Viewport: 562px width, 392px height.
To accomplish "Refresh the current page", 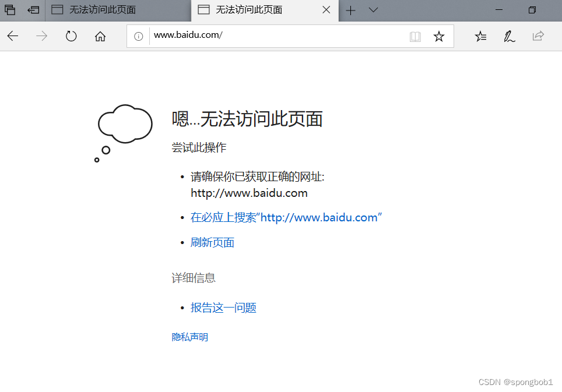I will [71, 36].
